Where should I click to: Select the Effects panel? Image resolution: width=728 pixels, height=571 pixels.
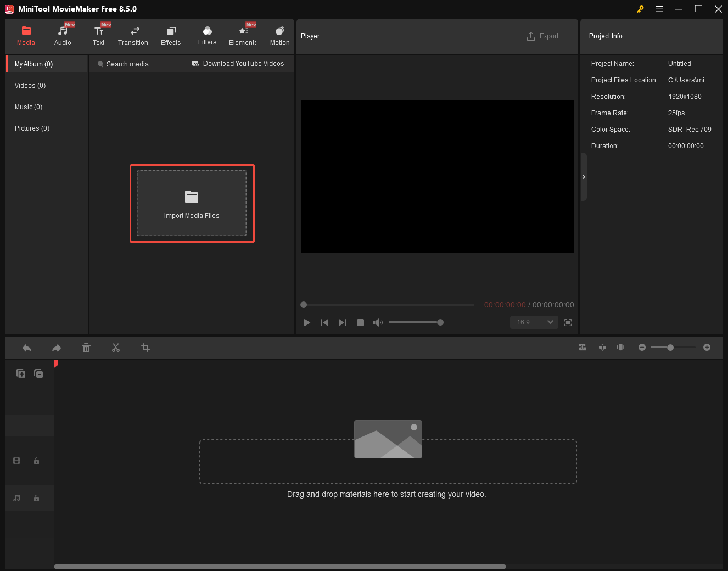[x=170, y=35]
